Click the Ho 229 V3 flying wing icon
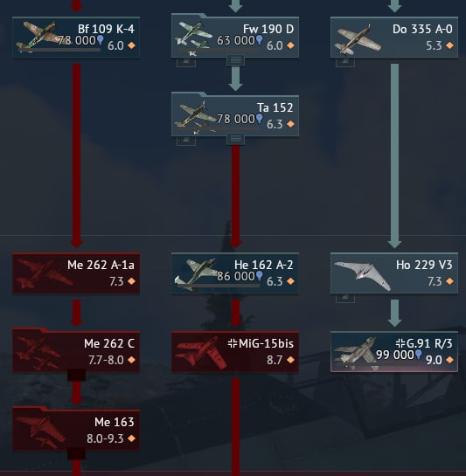 [362, 275]
